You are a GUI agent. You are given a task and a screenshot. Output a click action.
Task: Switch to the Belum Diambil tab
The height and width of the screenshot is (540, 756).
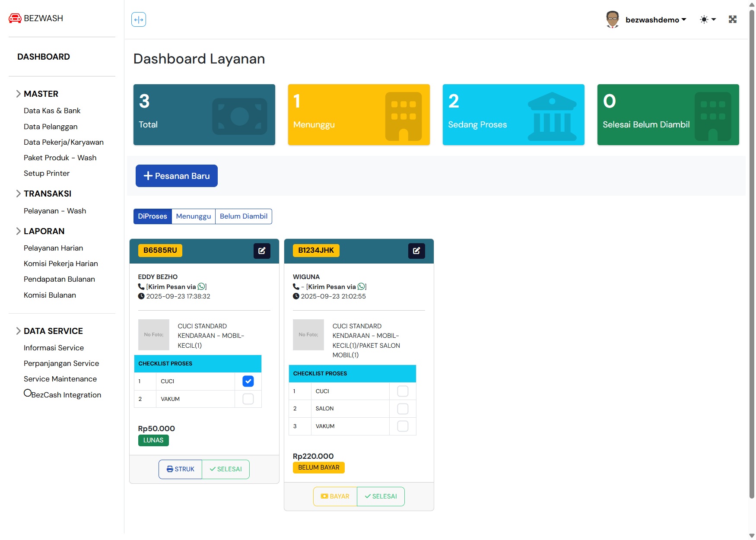tap(243, 216)
